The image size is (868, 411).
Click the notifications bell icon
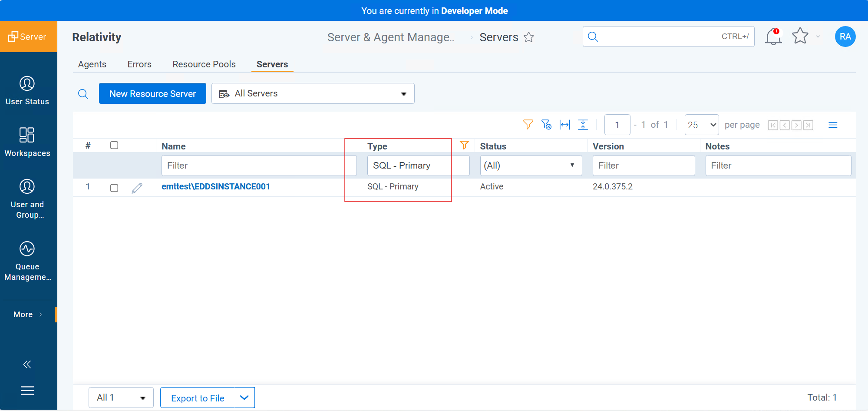click(x=773, y=37)
